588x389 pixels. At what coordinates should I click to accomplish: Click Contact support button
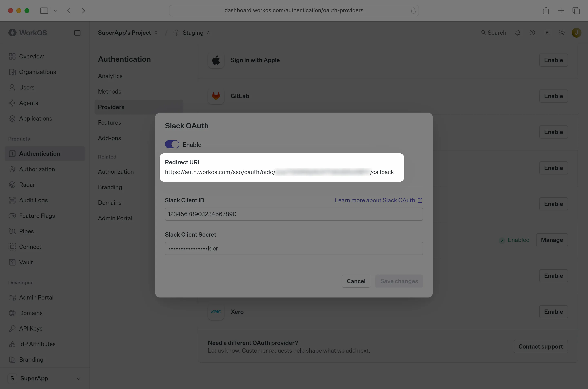[x=541, y=346]
